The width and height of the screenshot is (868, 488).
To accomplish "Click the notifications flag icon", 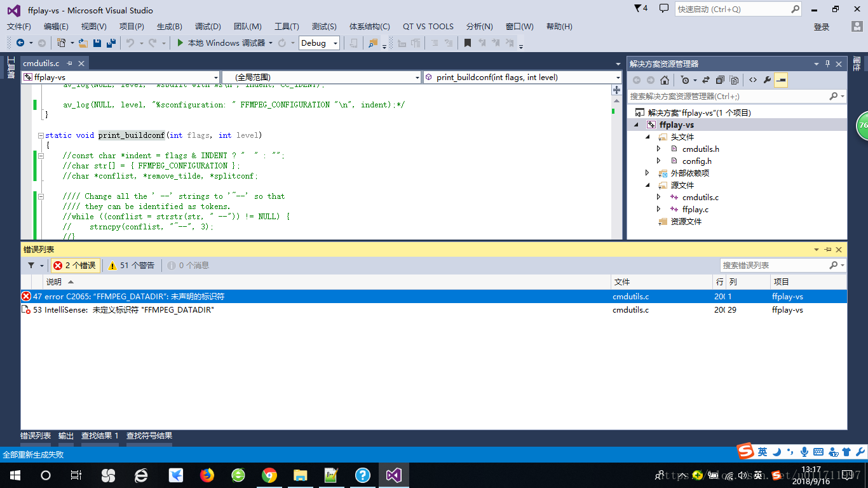I will click(641, 9).
